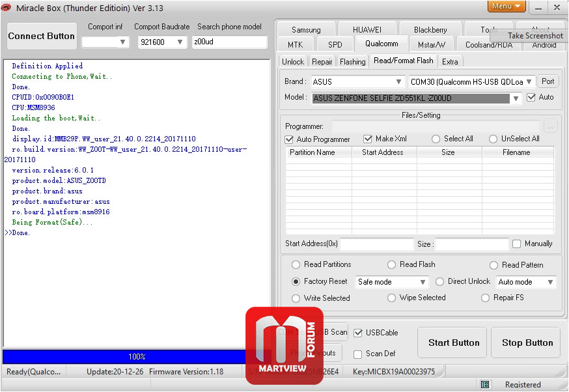The width and height of the screenshot is (569, 392).
Task: Click the product.model:ASUS_Z00TD log line
Action: point(59,181)
